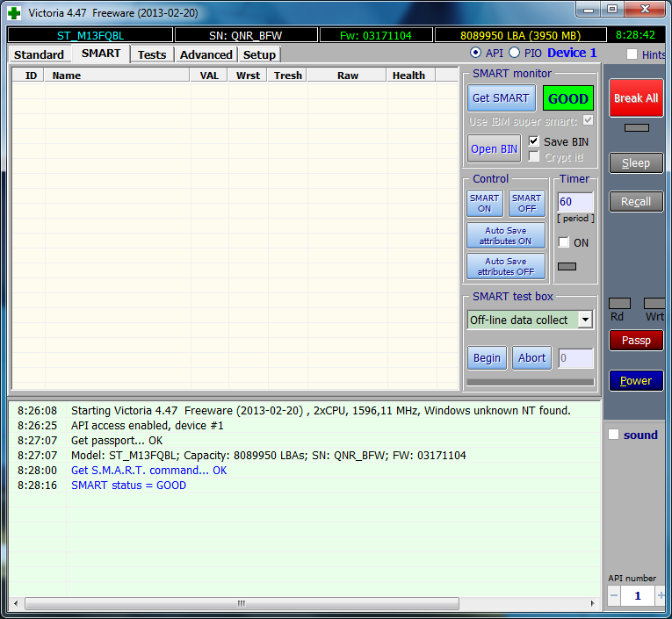Begin the SMART test

pos(487,357)
